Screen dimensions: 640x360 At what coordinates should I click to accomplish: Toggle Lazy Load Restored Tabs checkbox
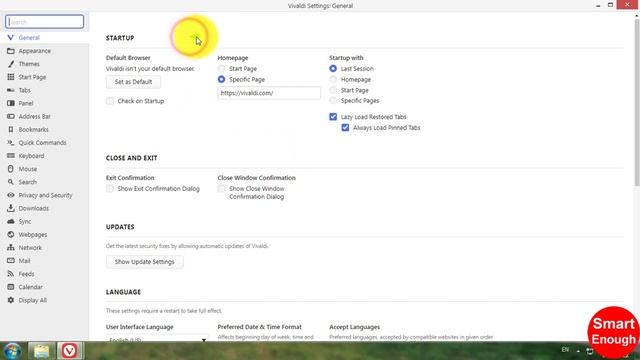[x=333, y=117]
